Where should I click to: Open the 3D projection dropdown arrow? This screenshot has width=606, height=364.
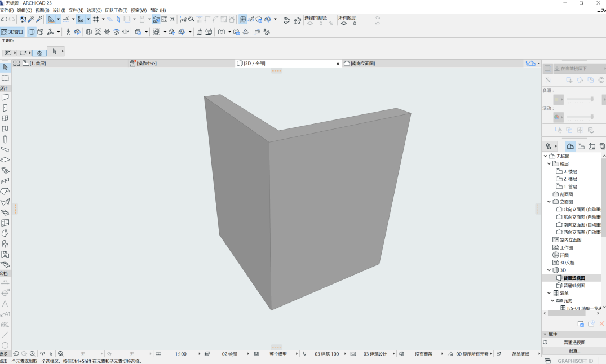coord(59,32)
